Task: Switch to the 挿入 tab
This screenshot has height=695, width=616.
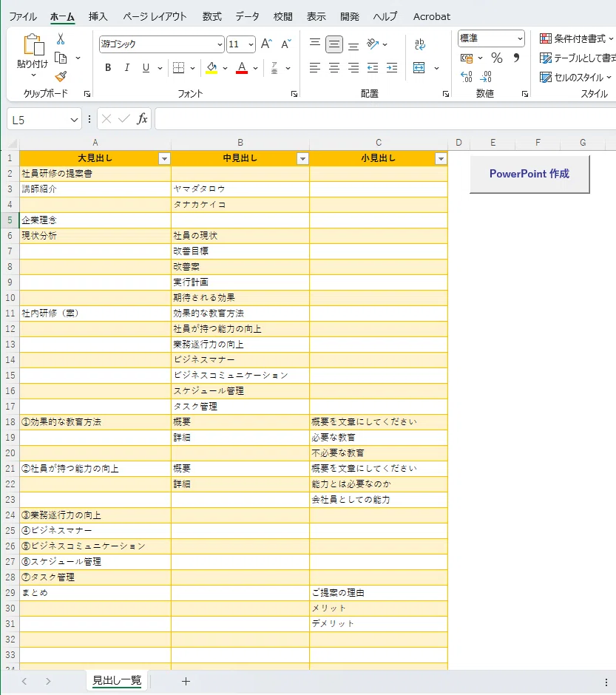Action: tap(98, 17)
